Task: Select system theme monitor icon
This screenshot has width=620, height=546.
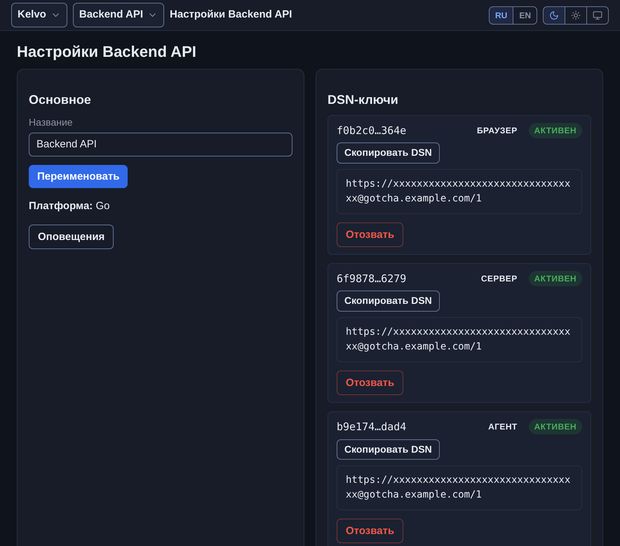Action: click(x=597, y=15)
